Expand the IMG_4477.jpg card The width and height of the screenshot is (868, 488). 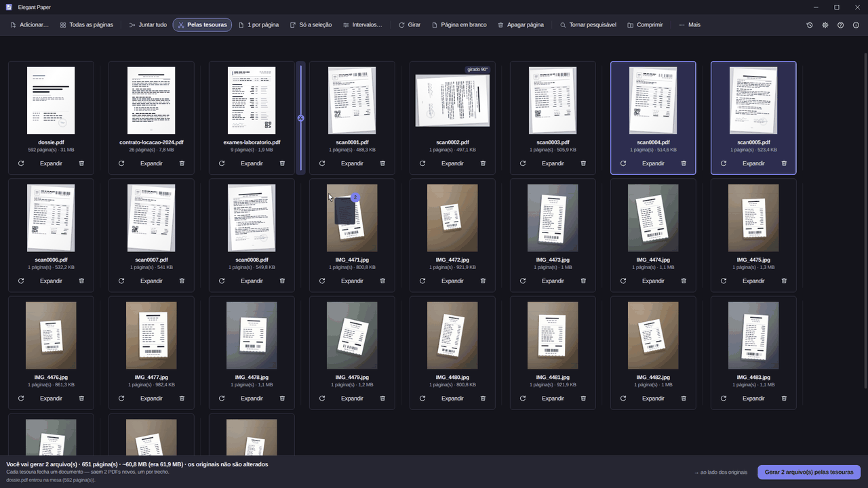click(x=151, y=399)
